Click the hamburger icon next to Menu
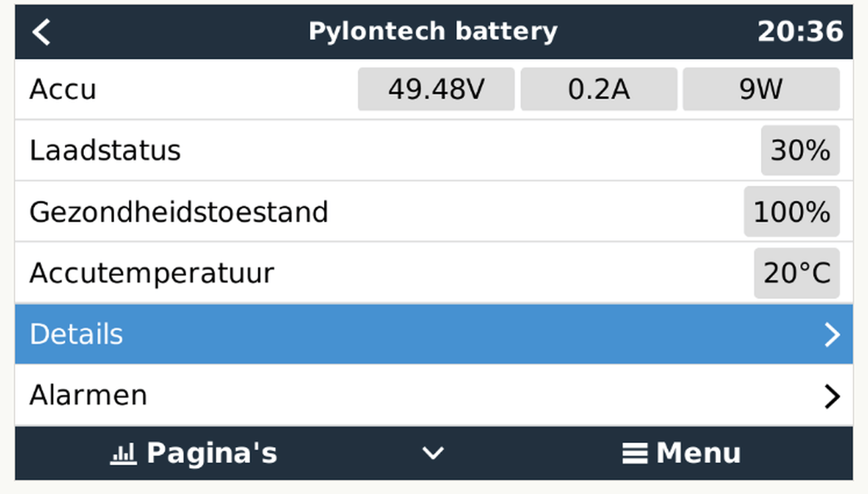The image size is (868, 494). 635,454
